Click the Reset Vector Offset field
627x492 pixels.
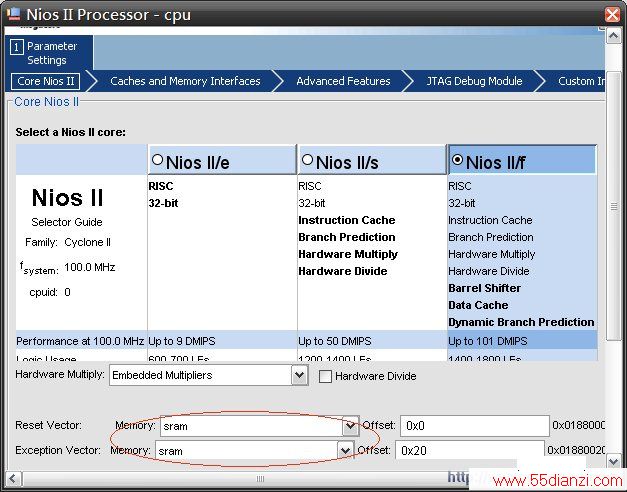tap(475, 426)
